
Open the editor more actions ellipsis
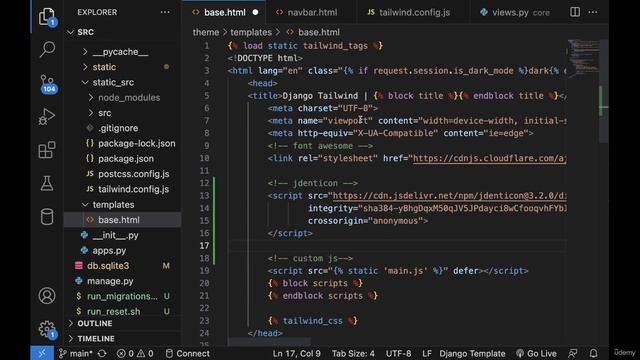pyautogui.click(x=593, y=12)
